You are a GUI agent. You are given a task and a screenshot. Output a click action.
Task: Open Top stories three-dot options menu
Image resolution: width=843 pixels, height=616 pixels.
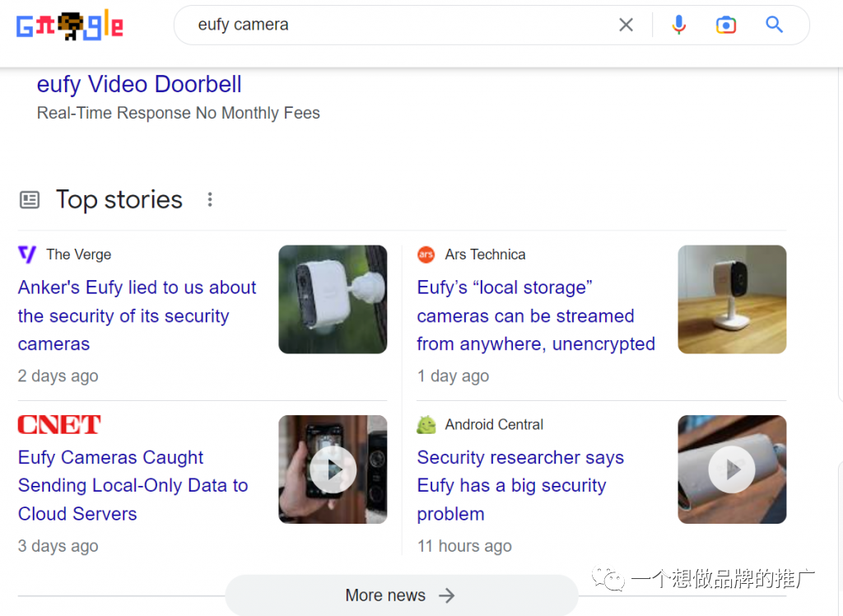[x=210, y=199]
